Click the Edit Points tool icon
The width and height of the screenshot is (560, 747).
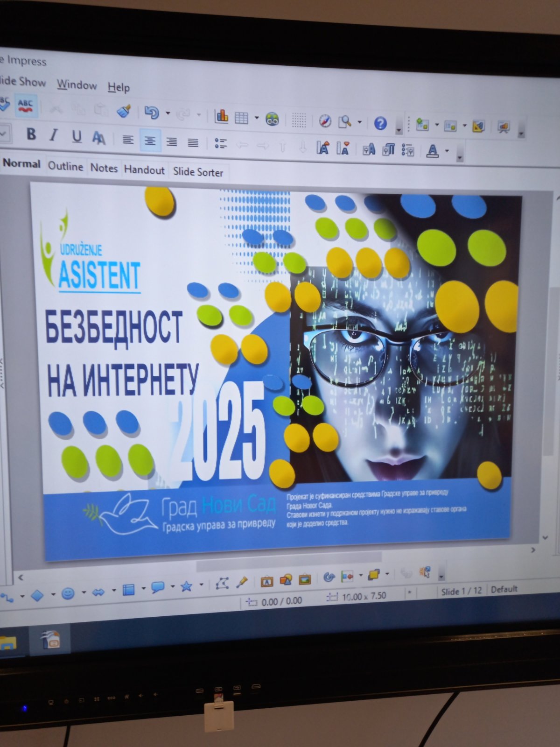(x=222, y=584)
